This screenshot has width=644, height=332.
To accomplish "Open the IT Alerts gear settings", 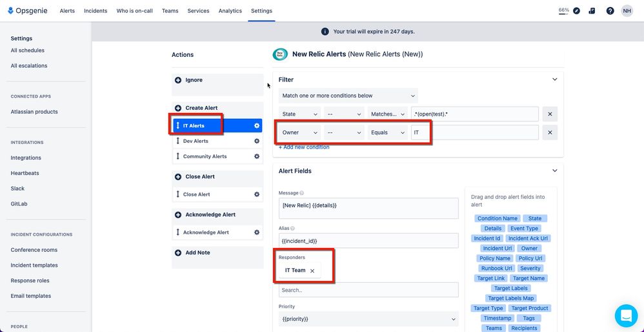I will (257, 126).
